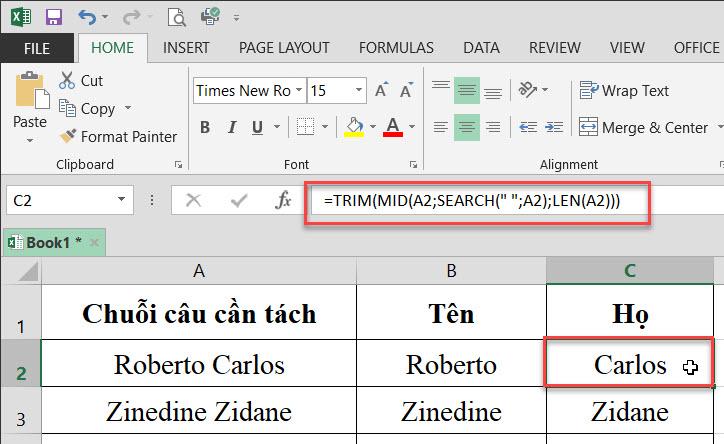
Task: Apply the red Font Color
Action: [x=393, y=127]
